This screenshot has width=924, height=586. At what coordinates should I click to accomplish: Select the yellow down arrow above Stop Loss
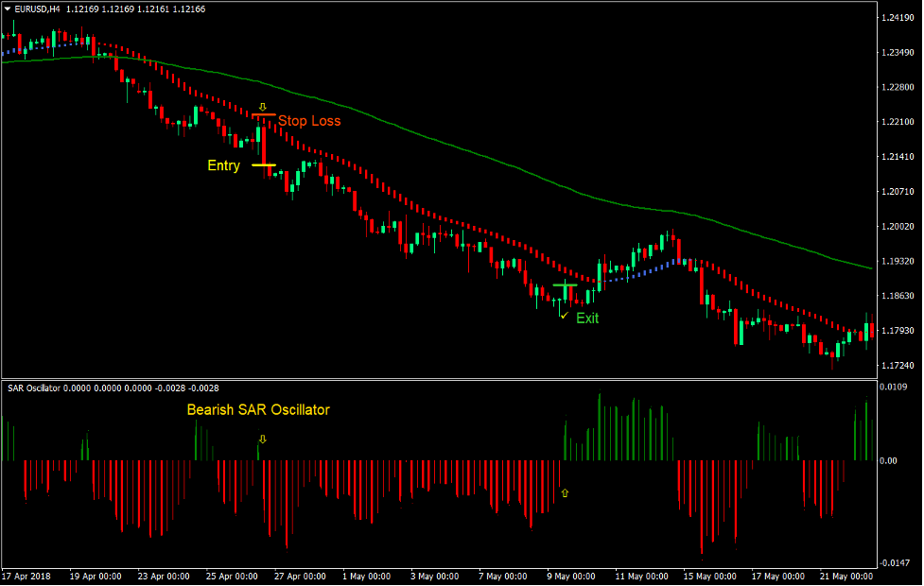coord(262,104)
